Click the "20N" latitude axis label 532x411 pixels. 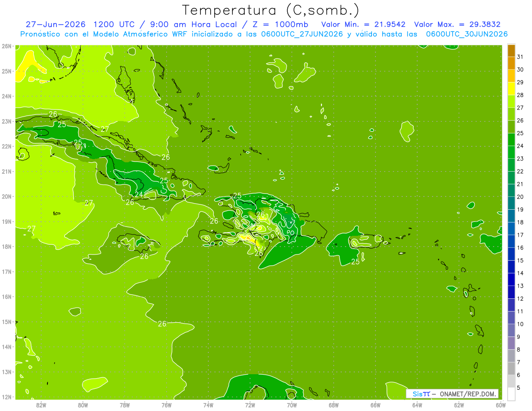pos(6,196)
